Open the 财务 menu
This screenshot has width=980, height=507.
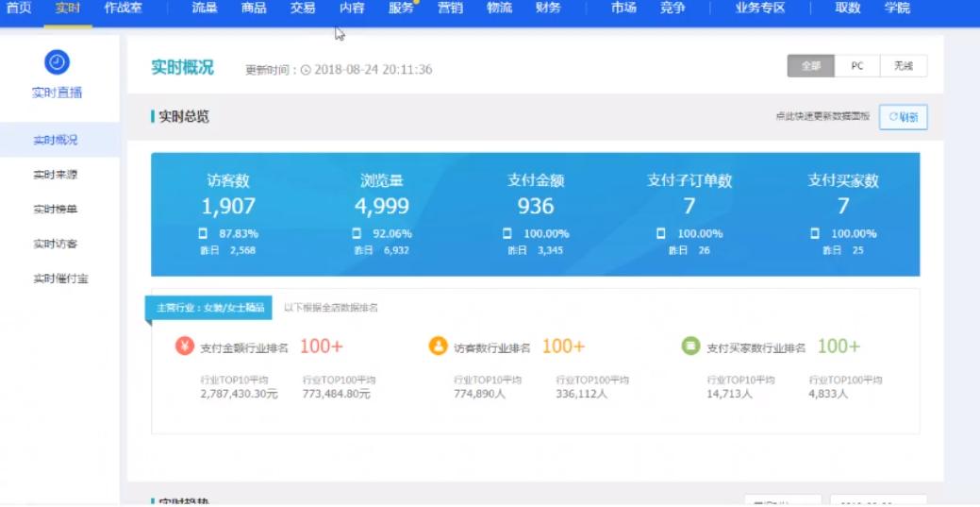pyautogui.click(x=548, y=8)
